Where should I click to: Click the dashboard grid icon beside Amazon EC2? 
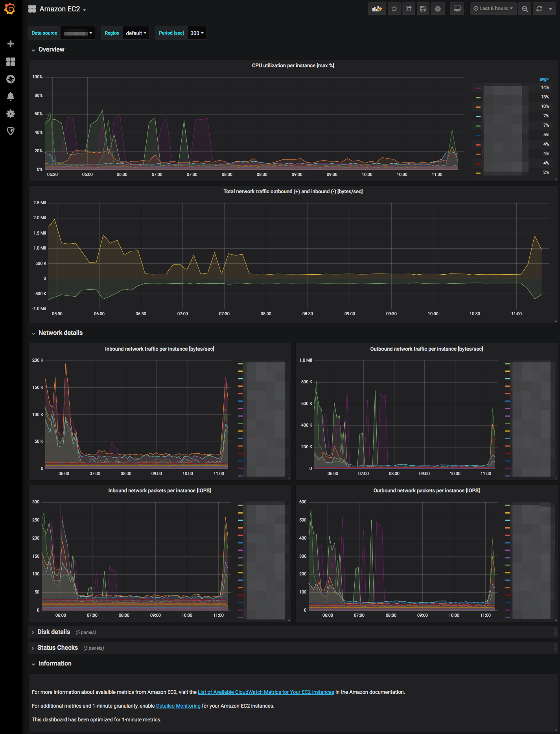(32, 9)
